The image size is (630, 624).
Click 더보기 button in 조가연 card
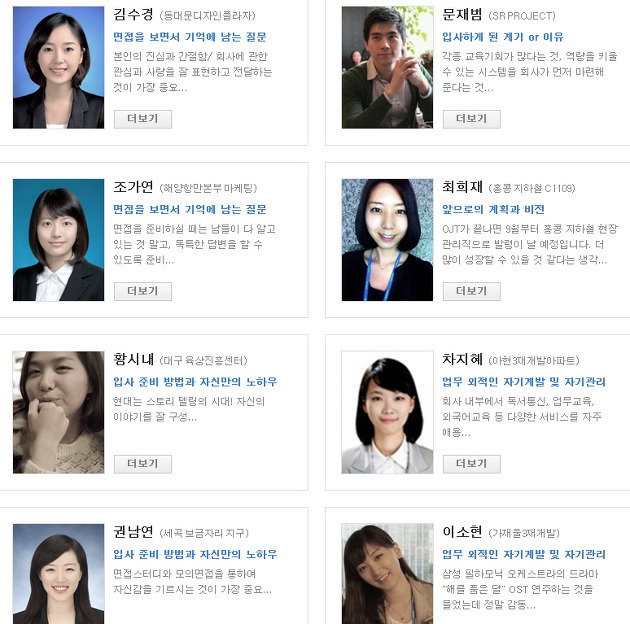tap(143, 291)
